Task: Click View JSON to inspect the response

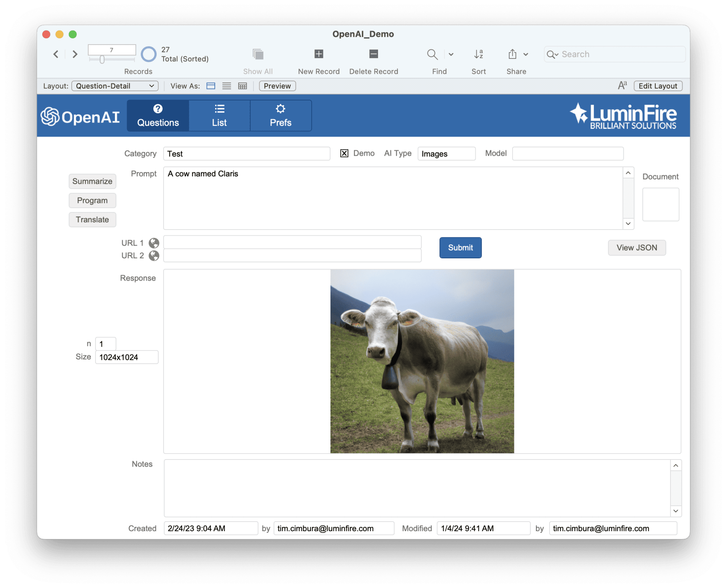Action: tap(637, 247)
